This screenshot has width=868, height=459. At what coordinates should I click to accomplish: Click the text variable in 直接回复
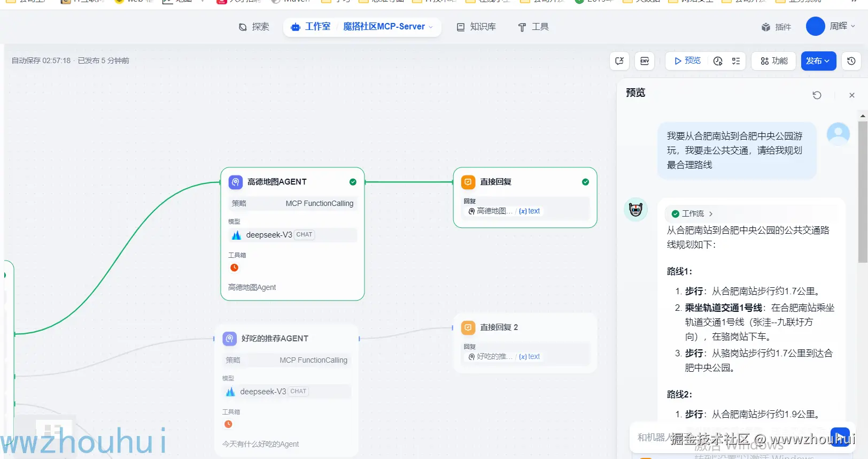click(530, 211)
